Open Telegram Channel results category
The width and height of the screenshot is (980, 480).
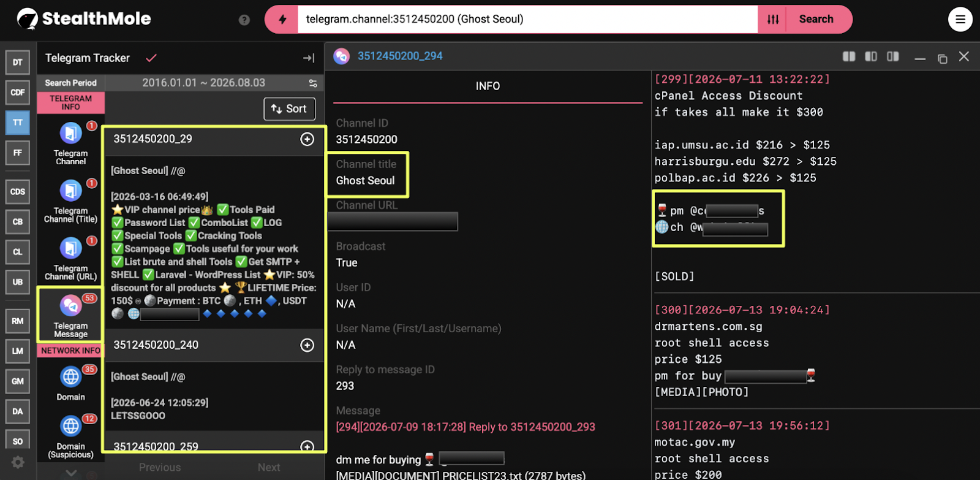pos(71,144)
